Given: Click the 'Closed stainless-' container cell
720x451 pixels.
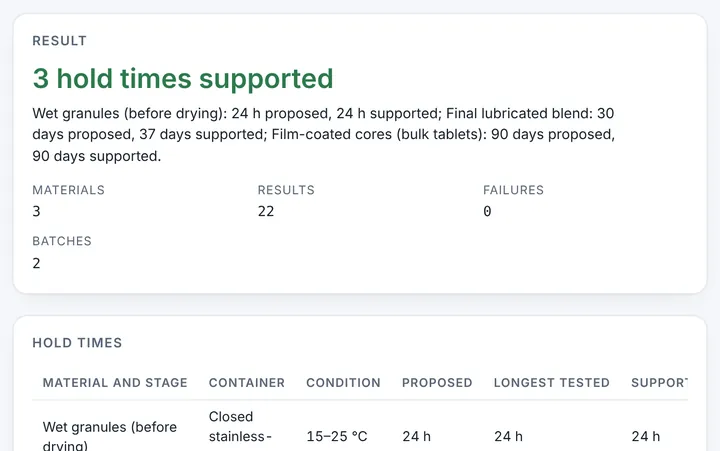Looking at the screenshot, I should (x=240, y=427).
